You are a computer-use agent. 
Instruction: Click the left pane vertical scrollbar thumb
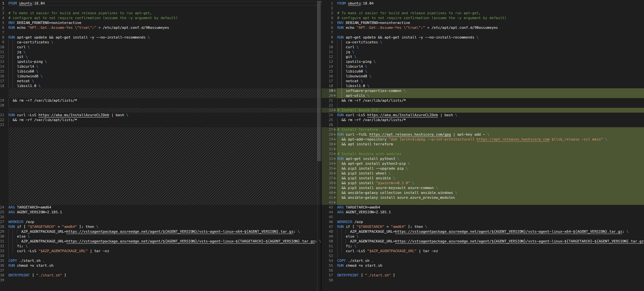319,81
